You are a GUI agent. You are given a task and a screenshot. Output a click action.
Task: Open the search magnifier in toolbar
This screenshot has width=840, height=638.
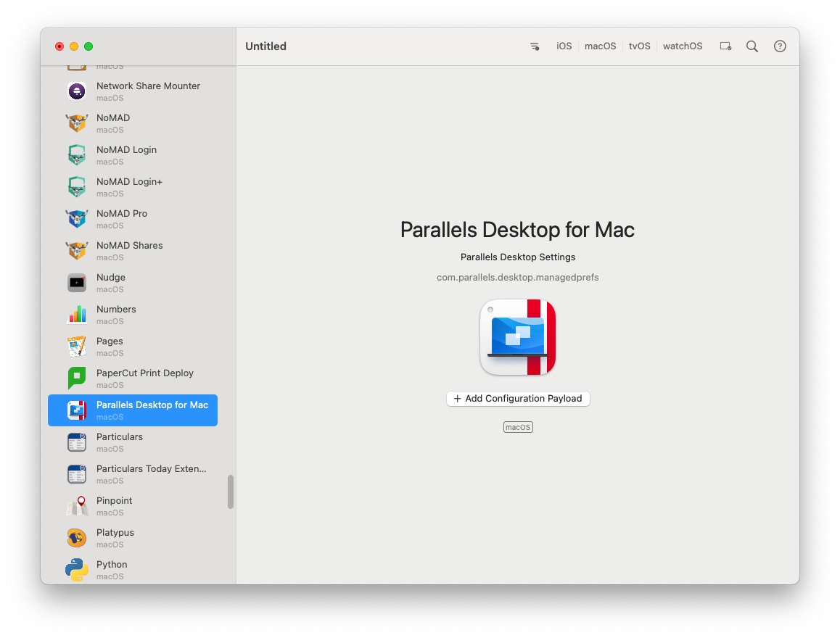click(x=752, y=46)
